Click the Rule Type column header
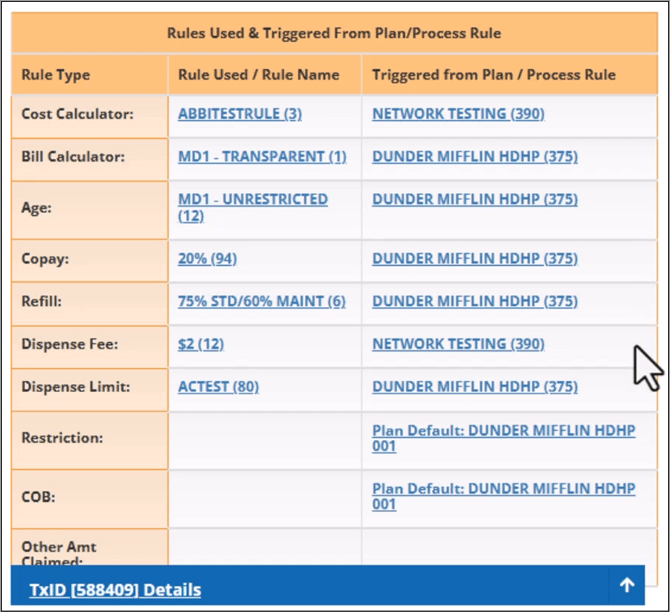The image size is (670, 612). [56, 75]
